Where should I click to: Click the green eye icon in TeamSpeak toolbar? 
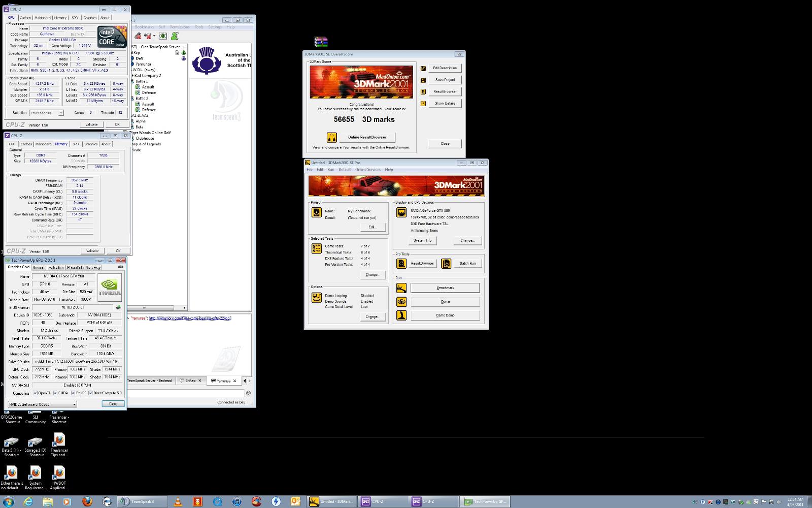click(x=163, y=36)
